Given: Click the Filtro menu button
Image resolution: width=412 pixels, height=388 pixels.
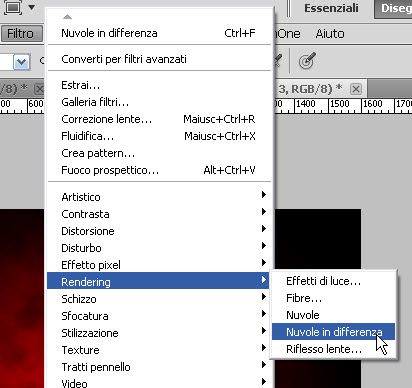Looking at the screenshot, I should pos(22,34).
